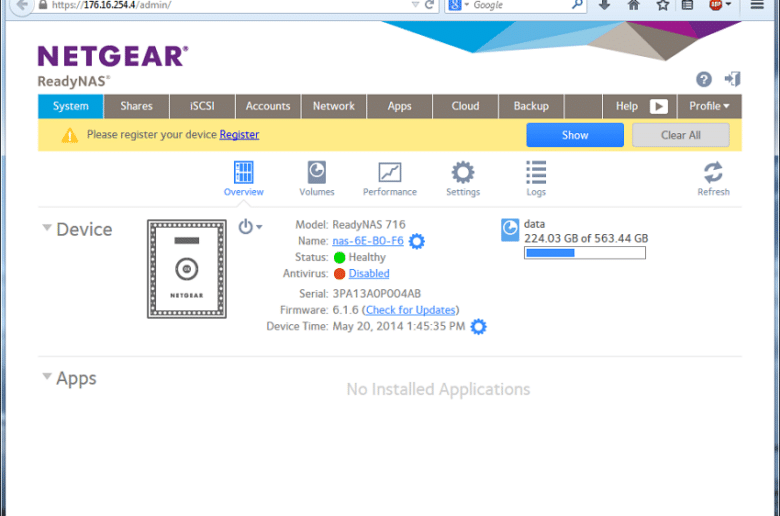This screenshot has width=780, height=516.
Task: Select the System tab
Action: [71, 106]
